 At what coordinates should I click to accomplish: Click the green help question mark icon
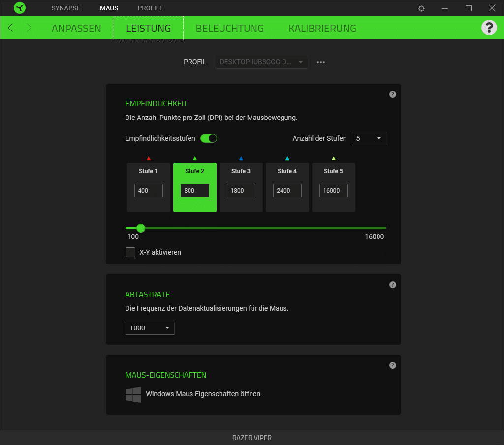(489, 28)
